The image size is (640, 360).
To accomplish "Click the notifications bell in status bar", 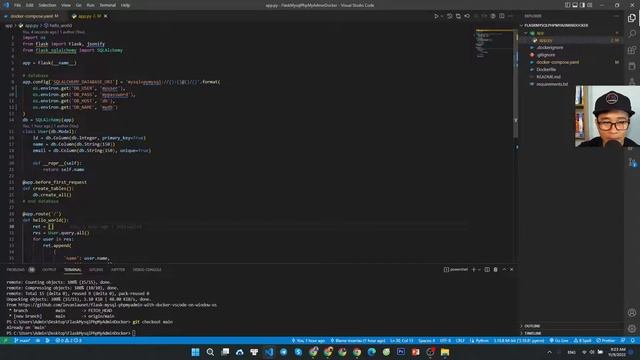I will (x=633, y=340).
